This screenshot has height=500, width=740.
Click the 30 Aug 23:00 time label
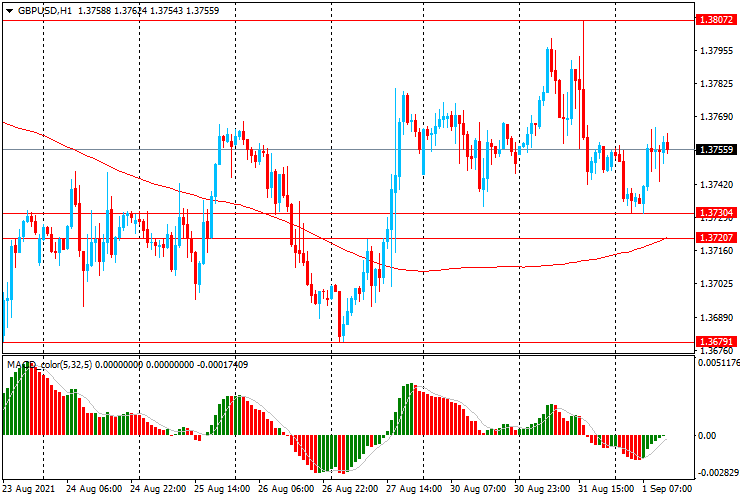(542, 489)
